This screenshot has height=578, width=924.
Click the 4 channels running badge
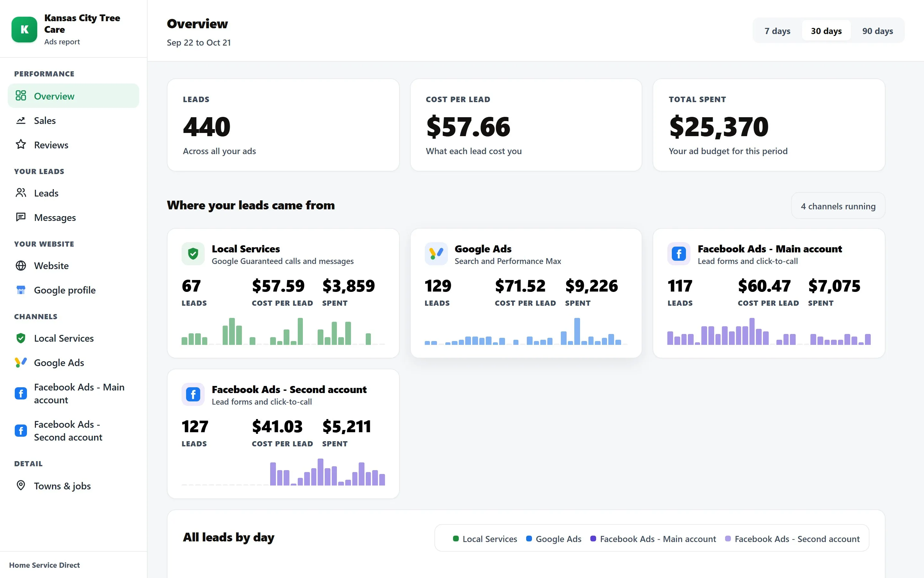click(838, 206)
